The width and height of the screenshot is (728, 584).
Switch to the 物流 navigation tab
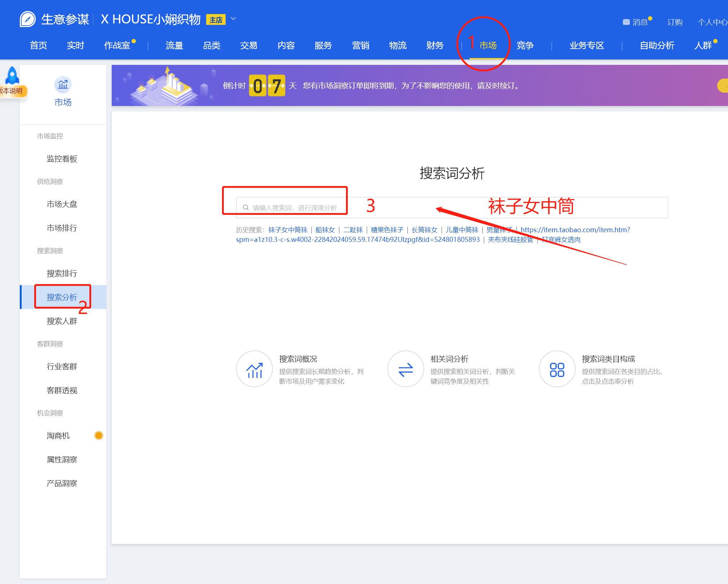[398, 45]
